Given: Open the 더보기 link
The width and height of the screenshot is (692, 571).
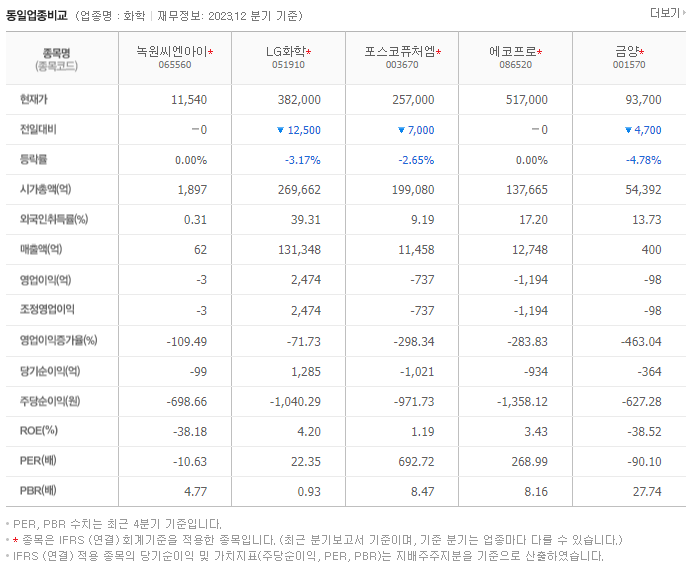Looking at the screenshot, I should coord(668,13).
